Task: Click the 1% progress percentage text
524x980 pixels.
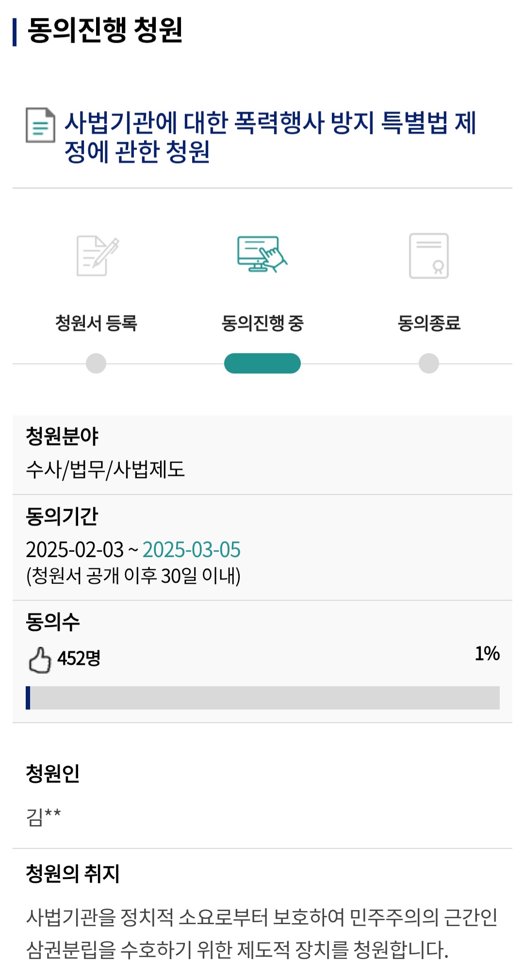Action: 487,653
